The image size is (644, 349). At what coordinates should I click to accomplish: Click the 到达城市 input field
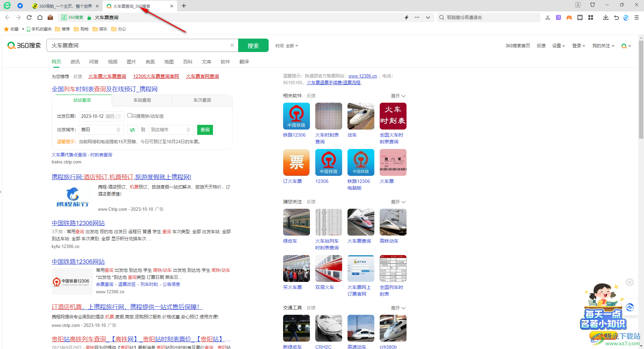171,130
